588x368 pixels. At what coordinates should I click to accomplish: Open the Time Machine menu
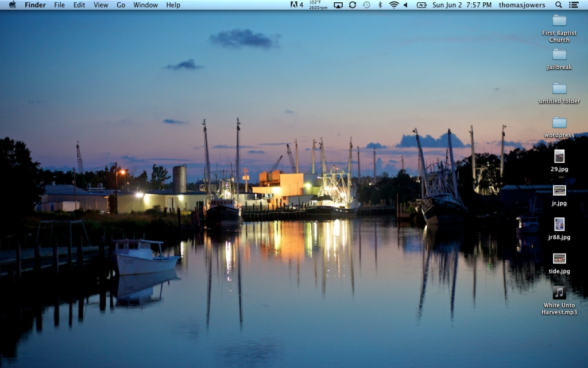366,5
